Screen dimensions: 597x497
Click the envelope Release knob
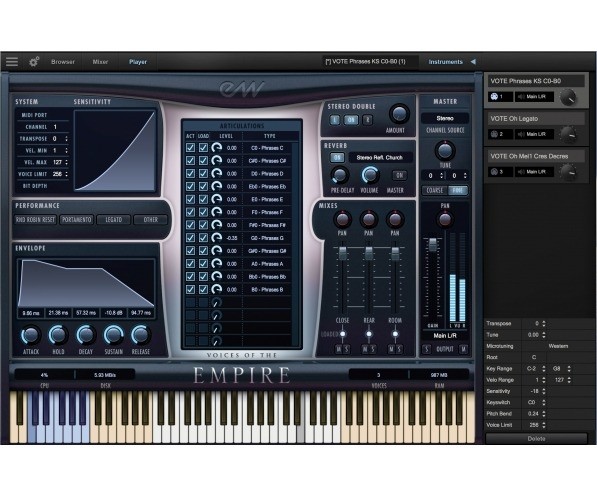[140, 335]
